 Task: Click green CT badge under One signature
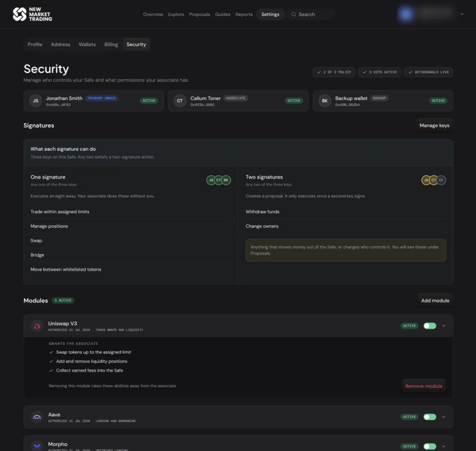[x=219, y=180]
